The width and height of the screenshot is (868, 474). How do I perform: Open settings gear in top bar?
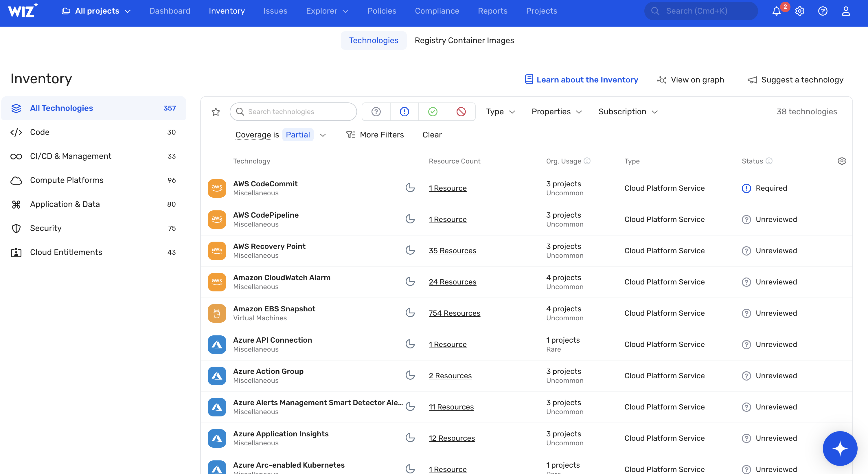pos(800,11)
